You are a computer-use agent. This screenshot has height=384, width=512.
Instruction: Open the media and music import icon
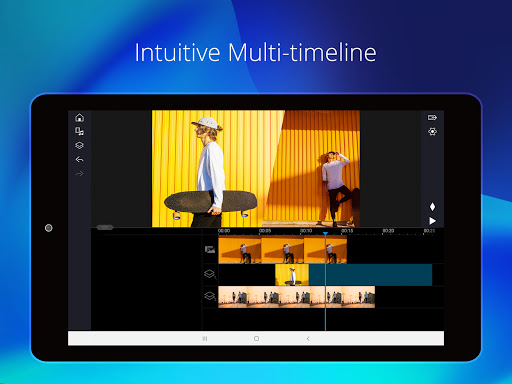click(79, 131)
